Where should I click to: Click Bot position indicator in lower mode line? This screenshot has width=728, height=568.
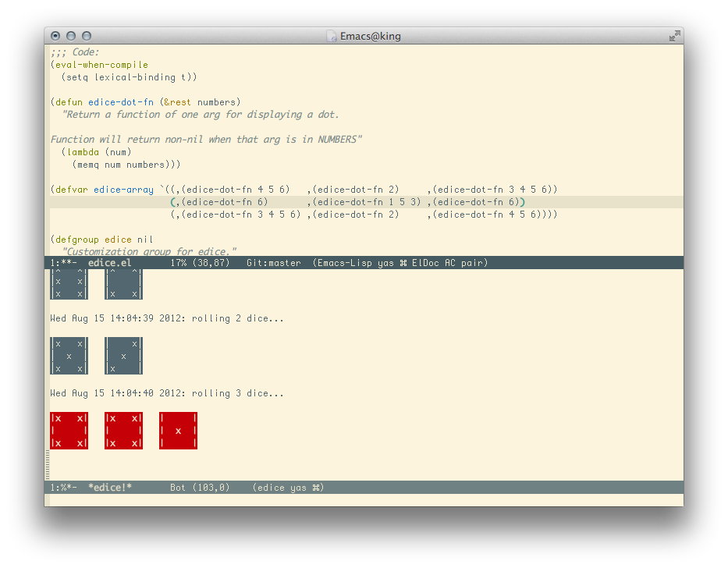(178, 488)
